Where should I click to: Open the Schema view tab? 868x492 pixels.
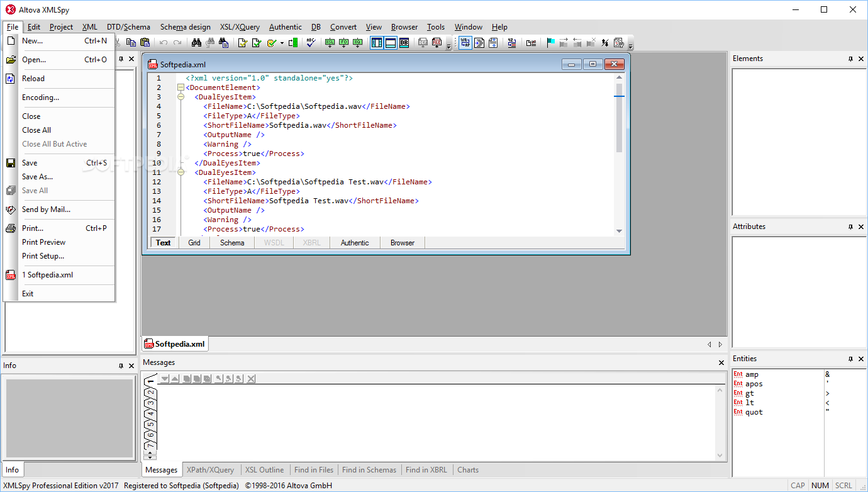232,243
